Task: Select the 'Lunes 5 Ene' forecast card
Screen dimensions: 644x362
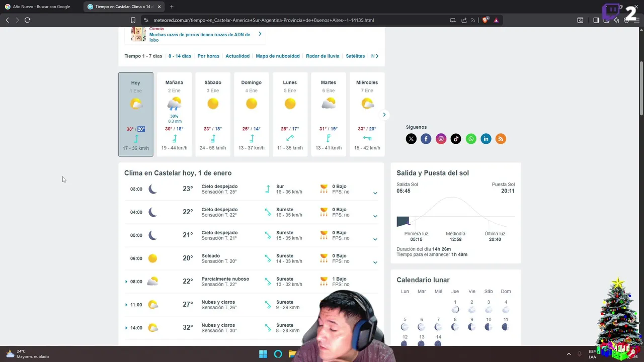Action: point(290,115)
